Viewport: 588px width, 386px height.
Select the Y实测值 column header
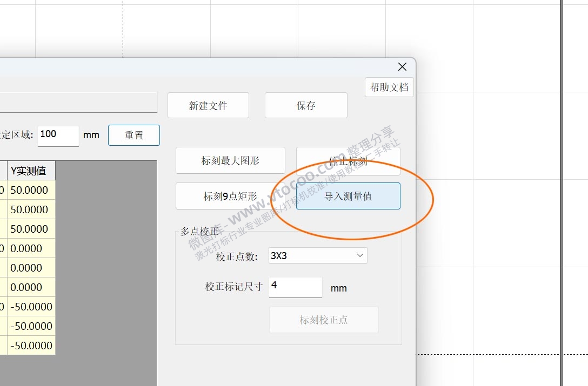[29, 170]
